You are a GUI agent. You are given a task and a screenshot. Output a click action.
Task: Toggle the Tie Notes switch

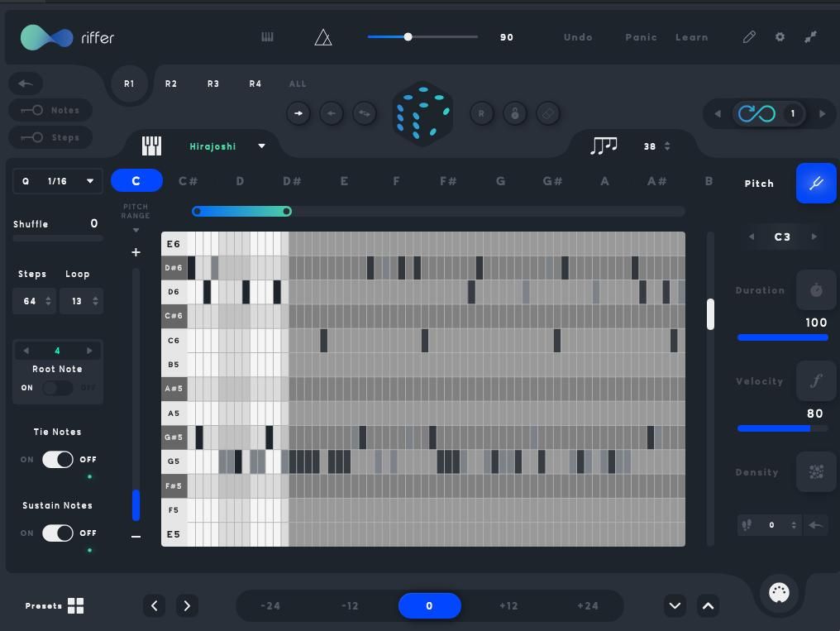pos(58,460)
